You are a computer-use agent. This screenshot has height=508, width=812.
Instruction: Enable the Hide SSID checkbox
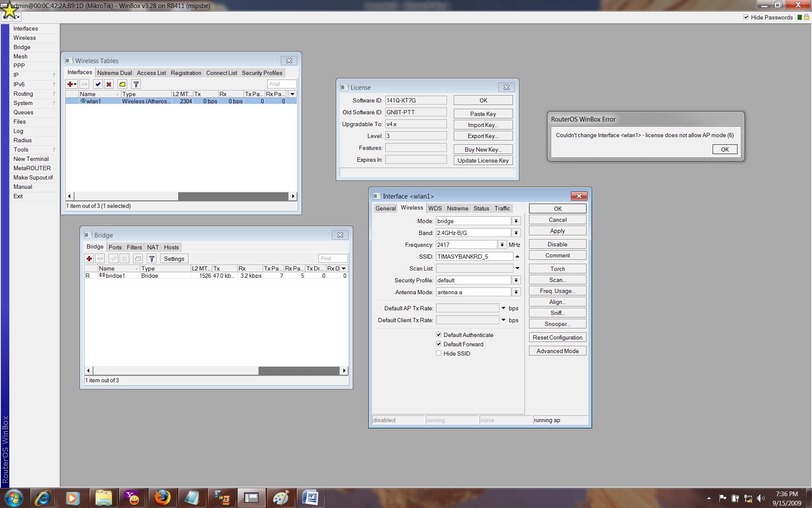pos(439,353)
